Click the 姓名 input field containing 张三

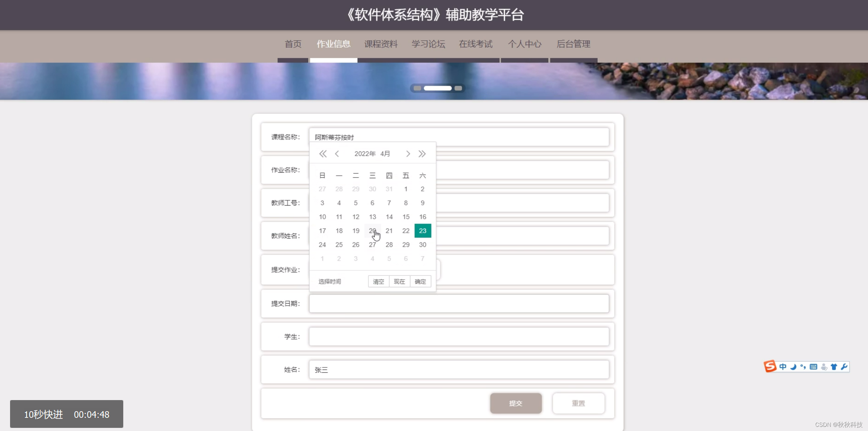459,369
